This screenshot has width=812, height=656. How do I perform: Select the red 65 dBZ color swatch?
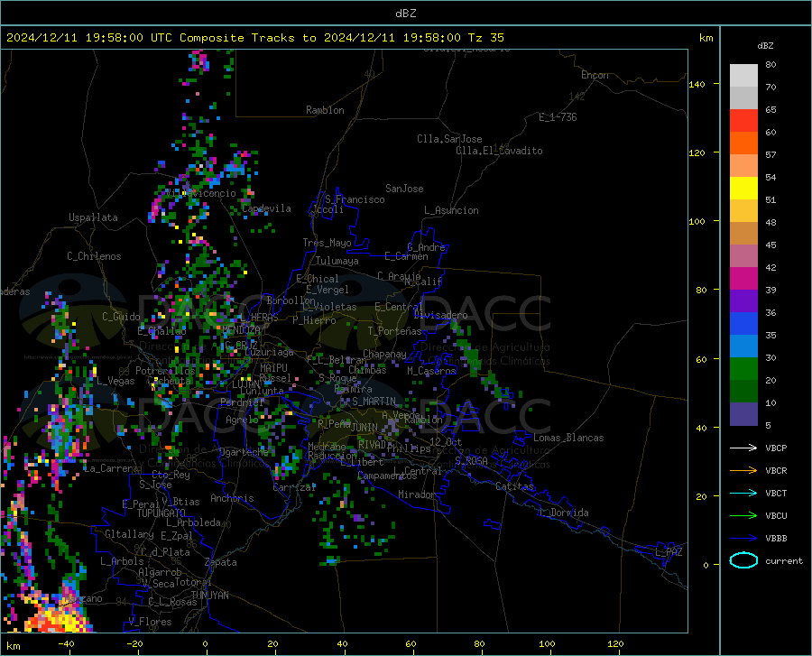pos(743,121)
